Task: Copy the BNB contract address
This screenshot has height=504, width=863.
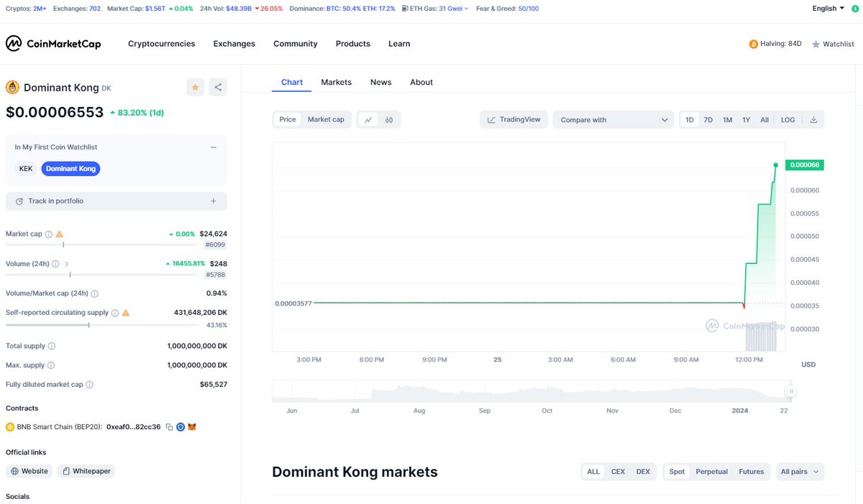Action: [x=169, y=427]
